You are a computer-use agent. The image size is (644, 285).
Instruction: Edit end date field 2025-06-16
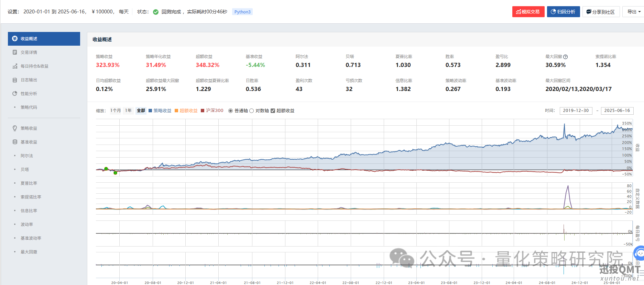tap(617, 111)
